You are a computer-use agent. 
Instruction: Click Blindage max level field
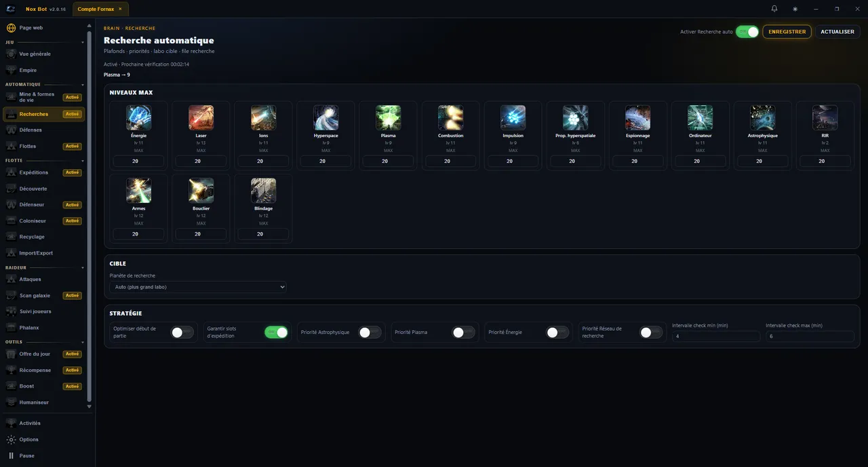point(263,234)
